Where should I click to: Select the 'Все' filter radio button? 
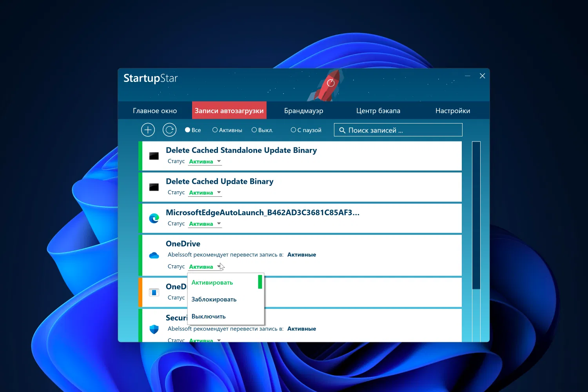tap(193, 130)
